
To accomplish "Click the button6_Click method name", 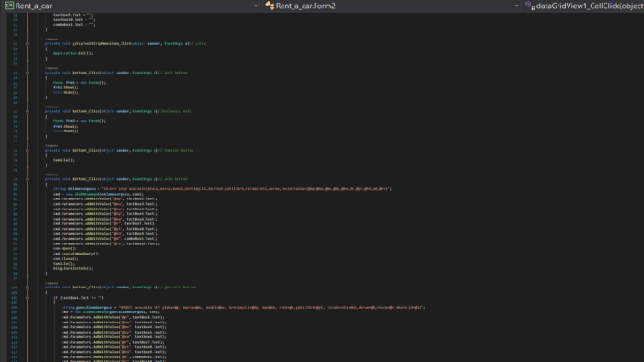I will point(86,73).
